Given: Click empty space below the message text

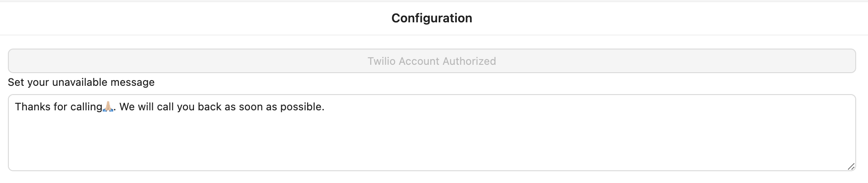Looking at the screenshot, I should (x=432, y=144).
